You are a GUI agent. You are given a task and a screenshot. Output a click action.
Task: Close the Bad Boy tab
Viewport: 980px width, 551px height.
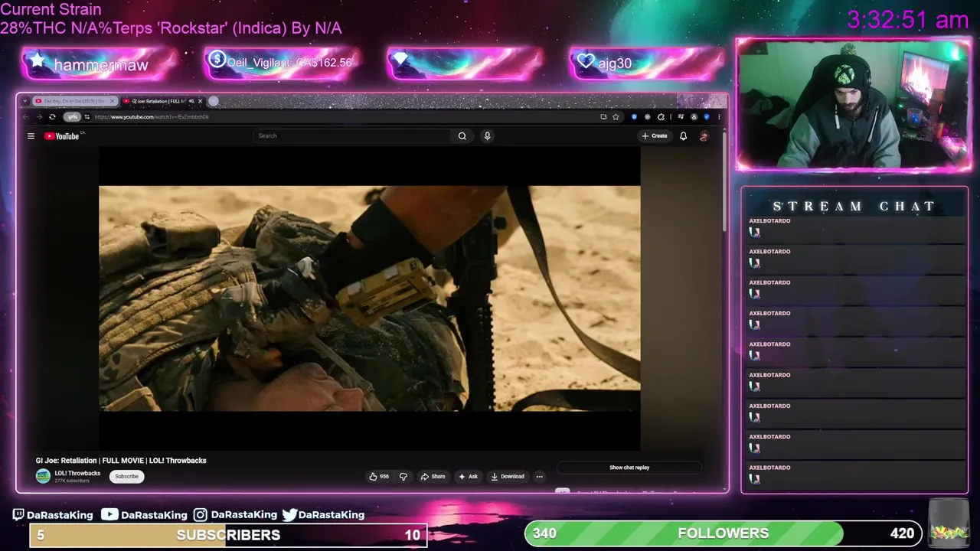tap(113, 101)
